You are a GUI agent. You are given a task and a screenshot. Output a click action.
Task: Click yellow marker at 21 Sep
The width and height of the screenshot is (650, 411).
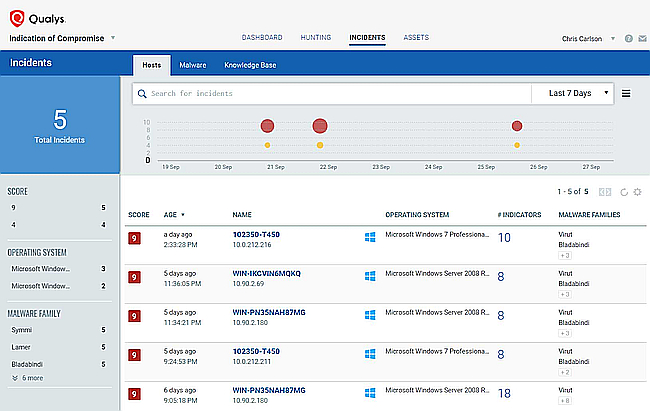267,145
